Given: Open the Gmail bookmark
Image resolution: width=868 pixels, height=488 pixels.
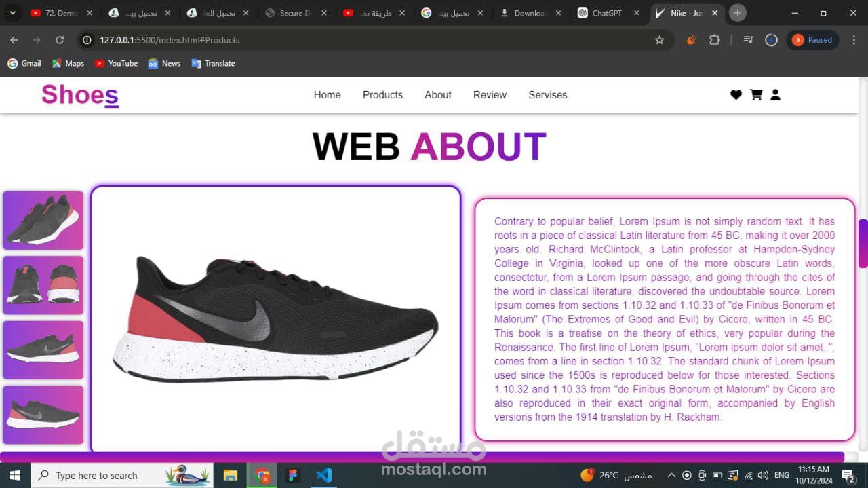Looking at the screenshot, I should (x=24, y=63).
